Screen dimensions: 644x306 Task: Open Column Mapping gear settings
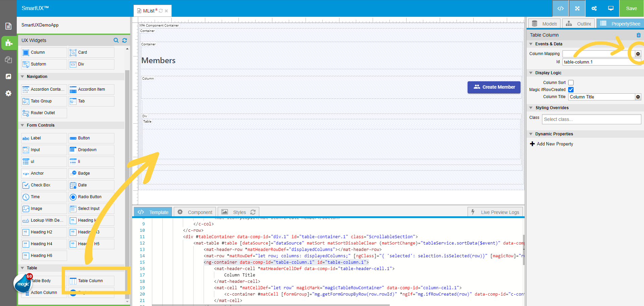[638, 54]
